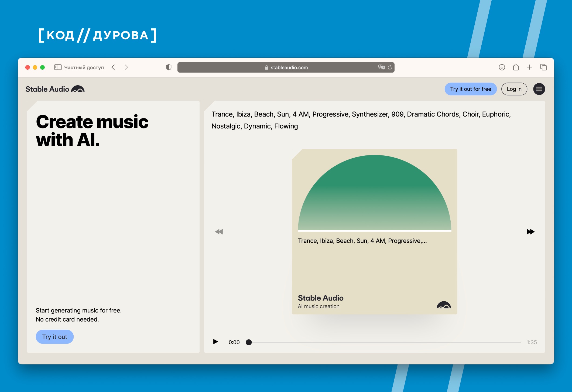Click the Try it out for free button
The width and height of the screenshot is (572, 392).
471,89
